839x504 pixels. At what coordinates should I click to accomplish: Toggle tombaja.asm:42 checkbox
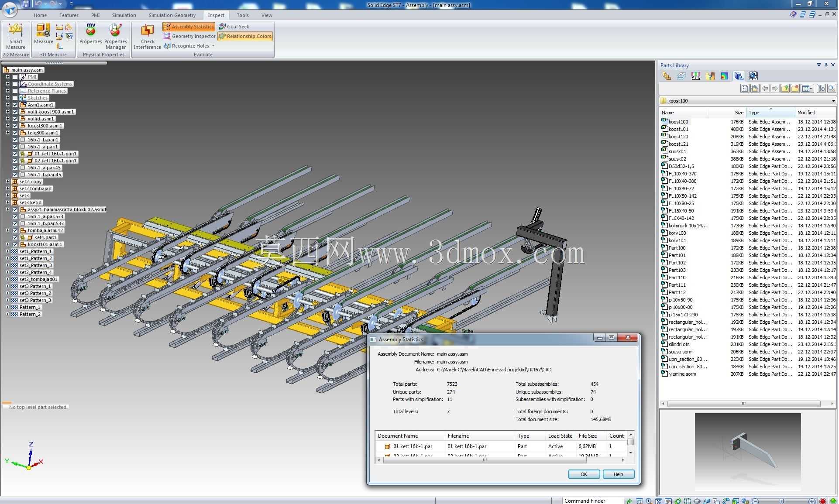(x=15, y=230)
